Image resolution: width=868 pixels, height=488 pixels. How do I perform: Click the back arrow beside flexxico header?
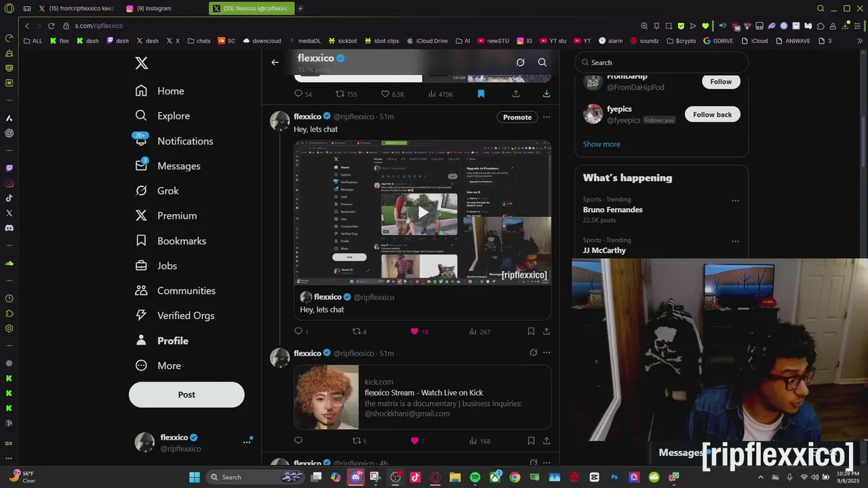[275, 62]
